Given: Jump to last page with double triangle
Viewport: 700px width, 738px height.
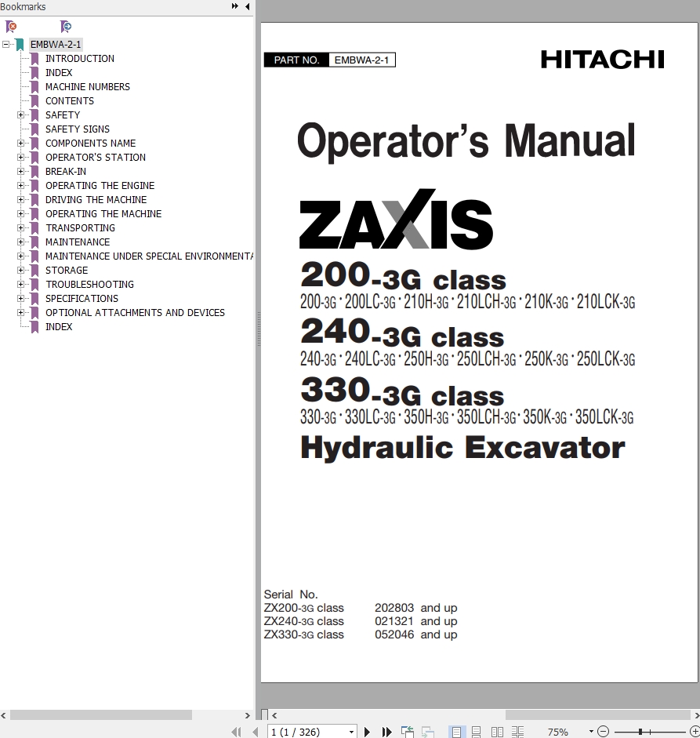Looking at the screenshot, I should tap(386, 732).
